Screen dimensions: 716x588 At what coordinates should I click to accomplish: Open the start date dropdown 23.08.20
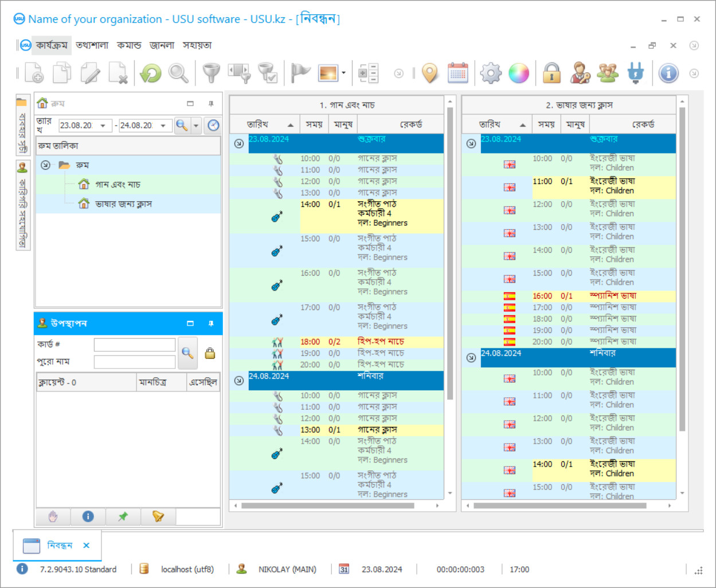[x=103, y=126]
